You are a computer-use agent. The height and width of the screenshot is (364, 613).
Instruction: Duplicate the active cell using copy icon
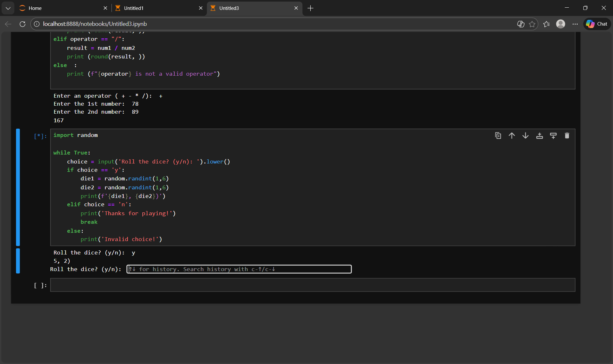point(498,136)
